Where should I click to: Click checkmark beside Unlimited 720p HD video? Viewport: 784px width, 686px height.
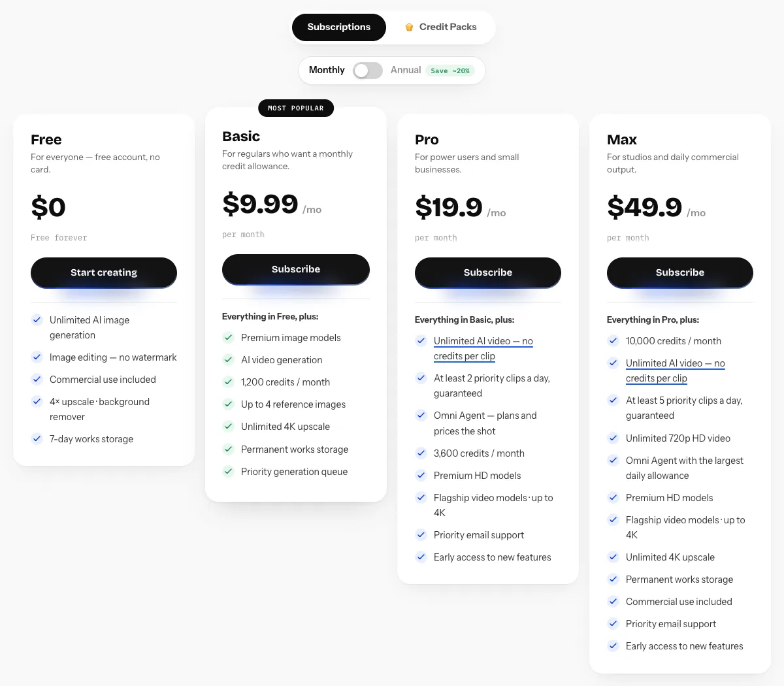pyautogui.click(x=613, y=438)
